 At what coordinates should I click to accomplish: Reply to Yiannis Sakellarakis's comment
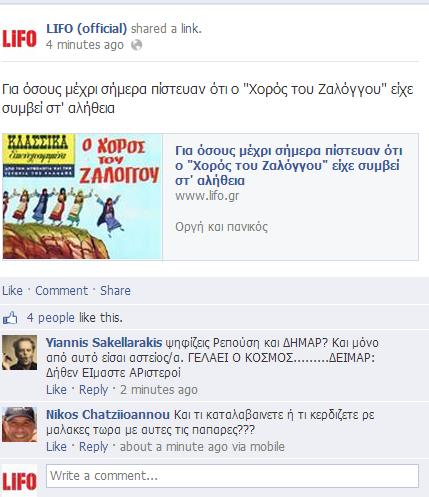[93, 390]
